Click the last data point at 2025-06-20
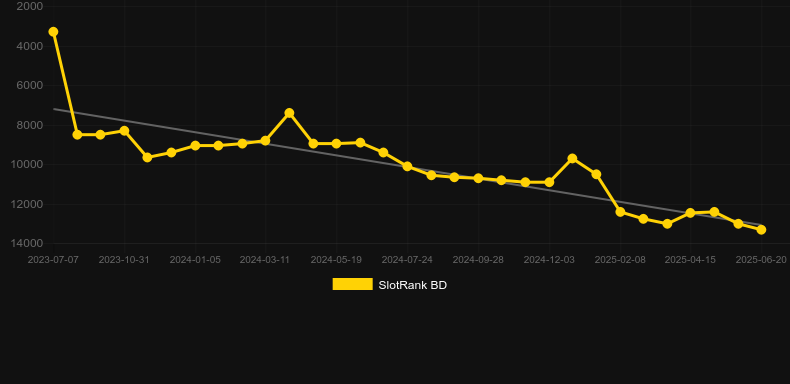790x384 pixels. point(761,230)
